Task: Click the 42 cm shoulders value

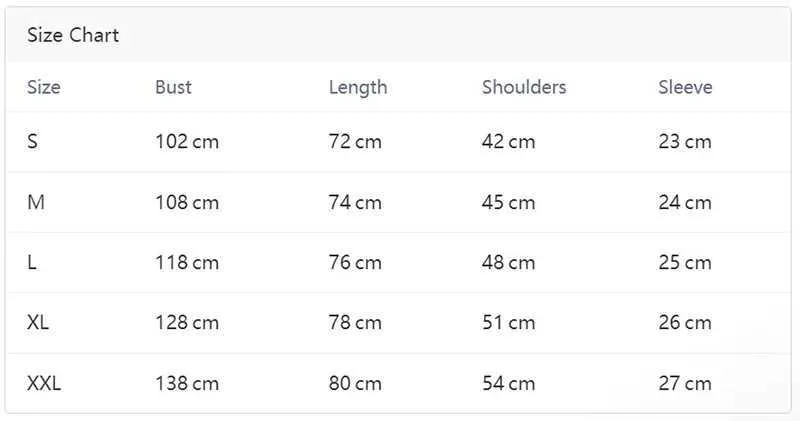Action: coord(508,142)
